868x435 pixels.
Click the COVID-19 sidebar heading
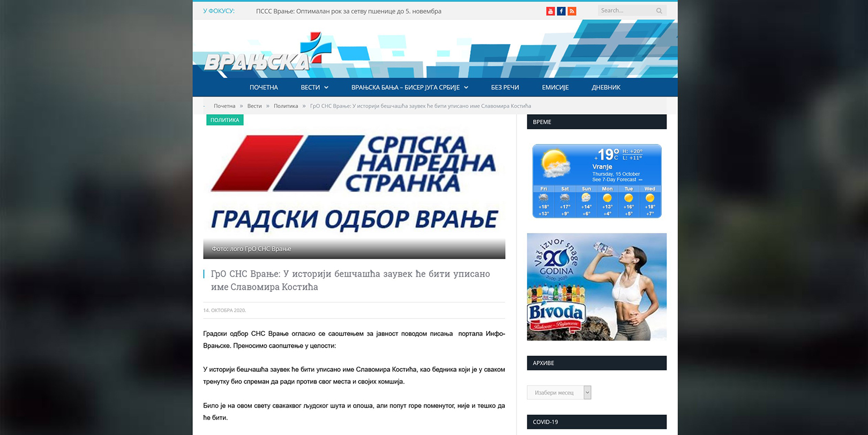pyautogui.click(x=597, y=422)
